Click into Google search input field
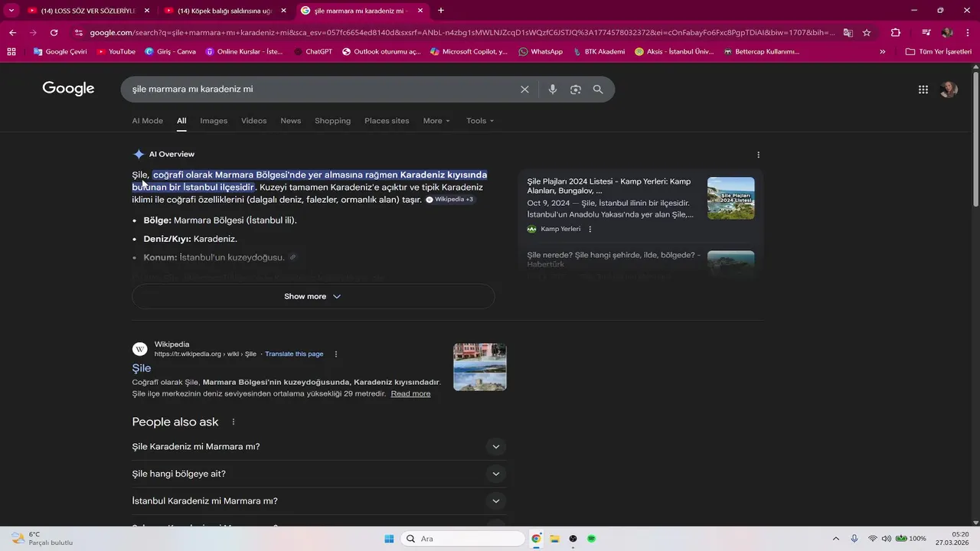Screen dimensions: 980x551 point(322,90)
